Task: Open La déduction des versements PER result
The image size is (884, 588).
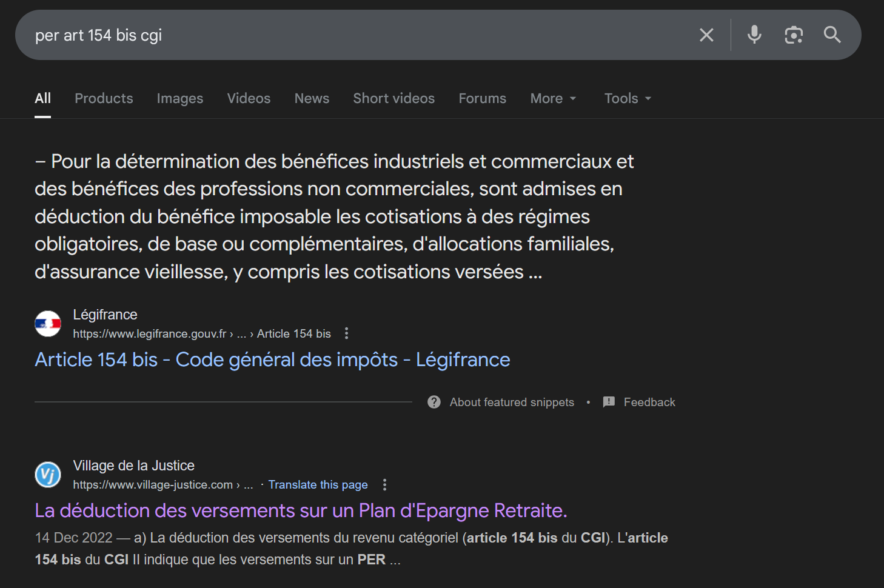Action: coord(301,510)
